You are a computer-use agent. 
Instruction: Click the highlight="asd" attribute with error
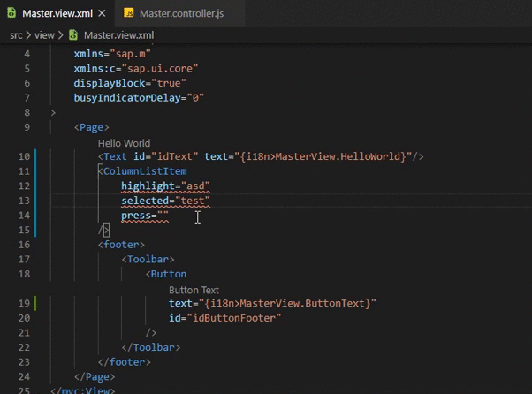click(x=165, y=186)
